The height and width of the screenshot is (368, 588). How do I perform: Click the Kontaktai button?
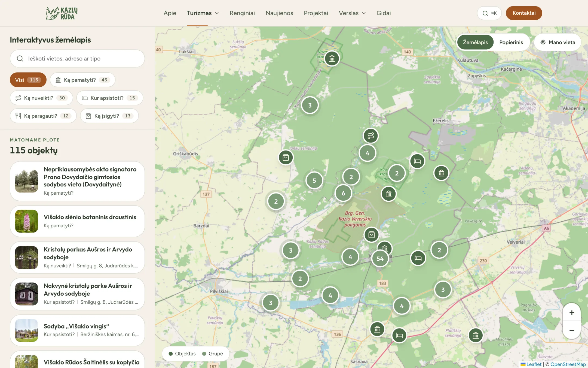click(524, 13)
